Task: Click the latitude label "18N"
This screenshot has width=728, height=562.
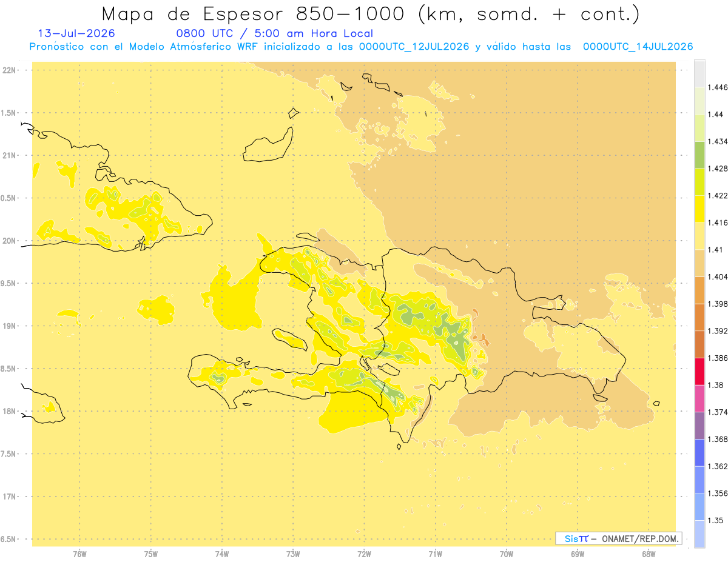Action: 9,412
